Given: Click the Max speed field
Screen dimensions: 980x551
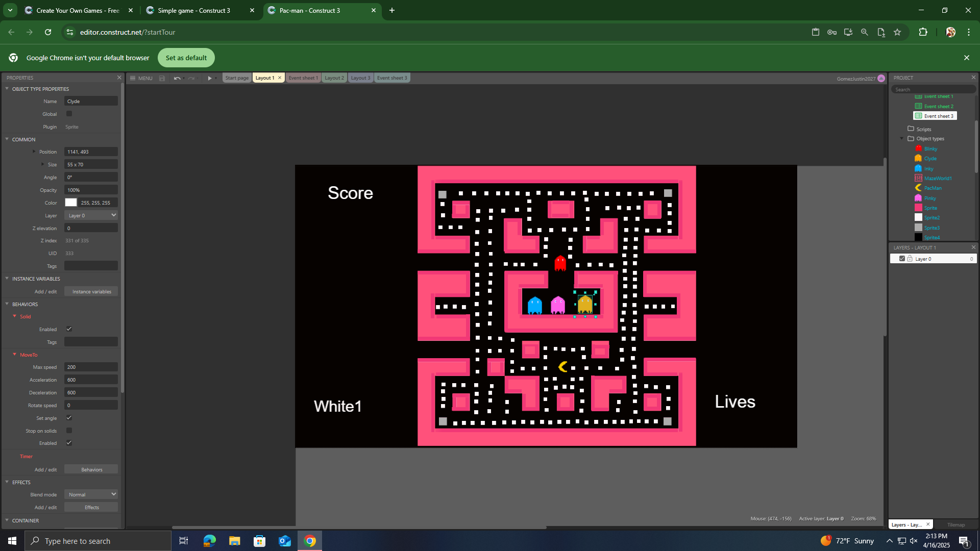Looking at the screenshot, I should pos(91,367).
